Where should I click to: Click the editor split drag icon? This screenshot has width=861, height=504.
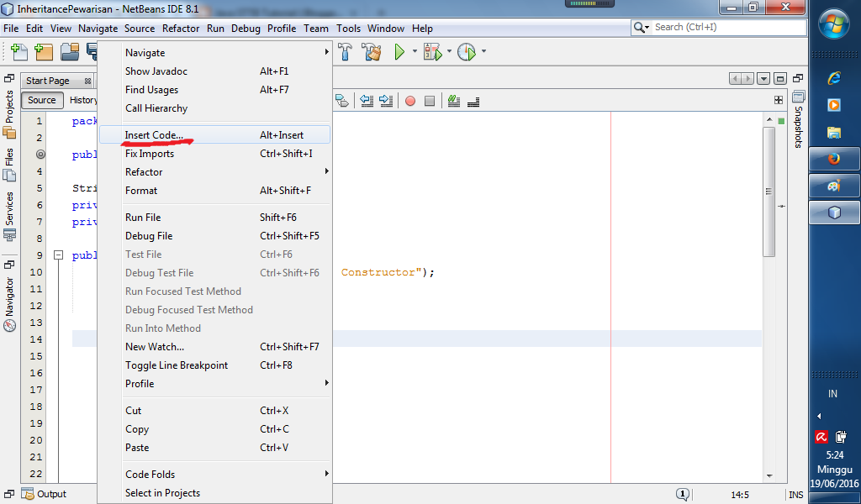click(778, 100)
